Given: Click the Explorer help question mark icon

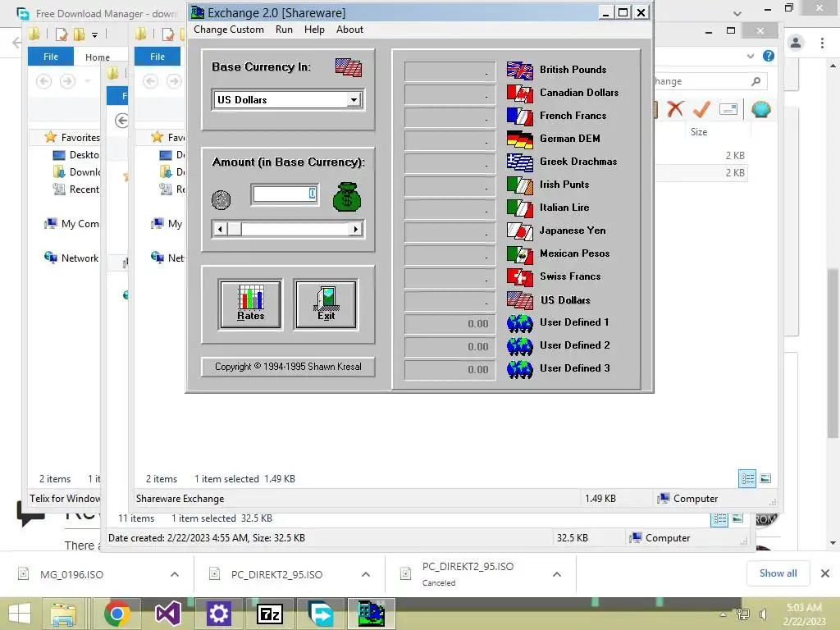Looking at the screenshot, I should pyautogui.click(x=769, y=56).
